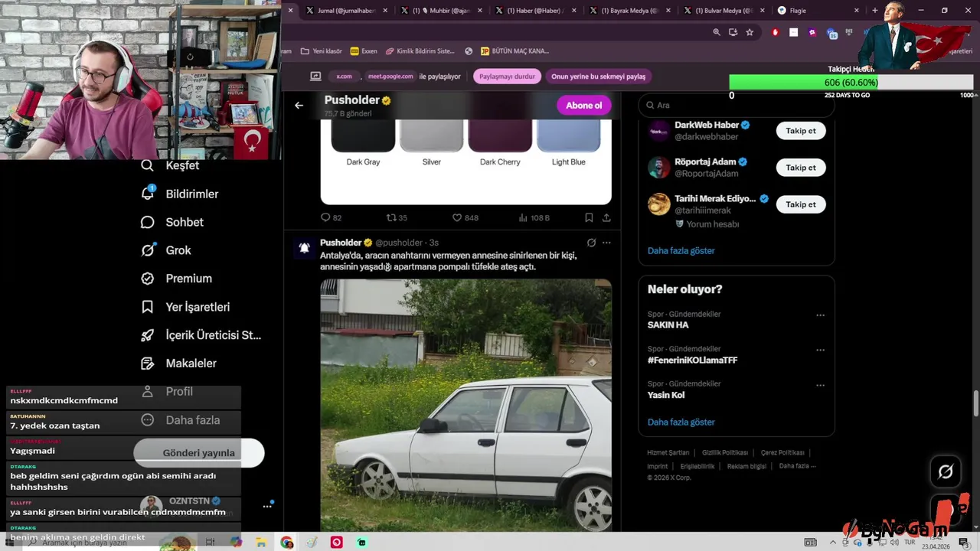Open Chrome from the Windows taskbar

[287, 543]
